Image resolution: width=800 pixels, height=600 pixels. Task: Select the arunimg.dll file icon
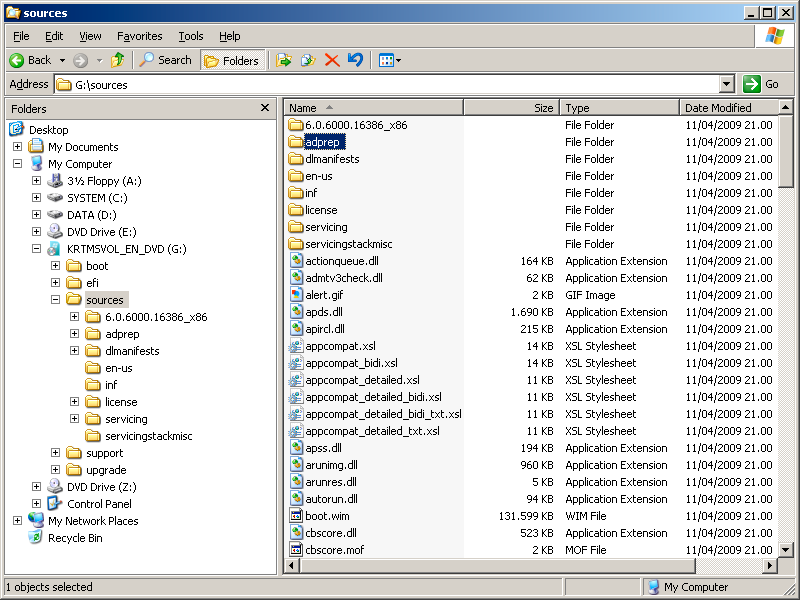coord(296,465)
